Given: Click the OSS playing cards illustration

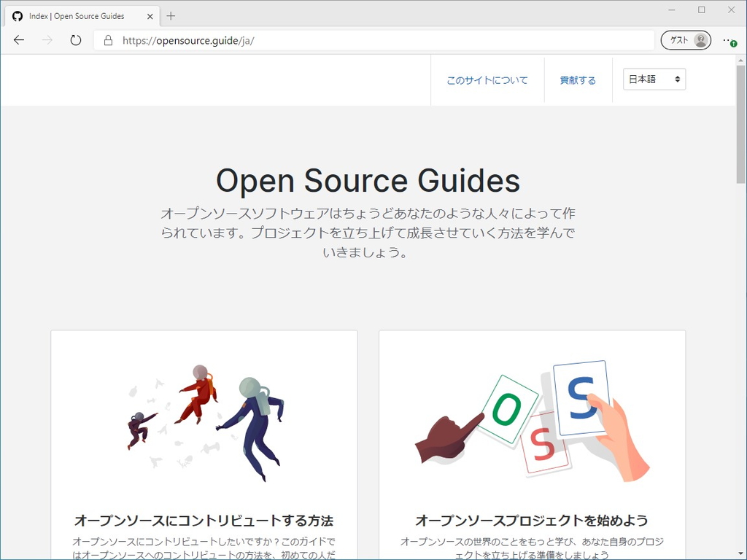Looking at the screenshot, I should 532,419.
